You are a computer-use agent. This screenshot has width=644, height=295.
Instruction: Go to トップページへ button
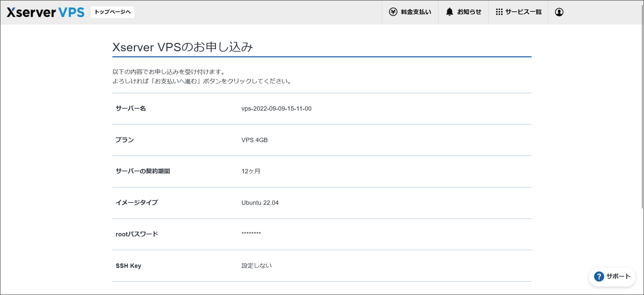click(x=112, y=12)
